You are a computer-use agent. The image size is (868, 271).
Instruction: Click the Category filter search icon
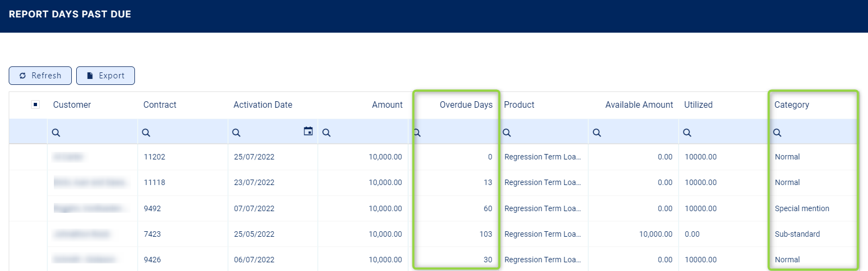click(777, 133)
